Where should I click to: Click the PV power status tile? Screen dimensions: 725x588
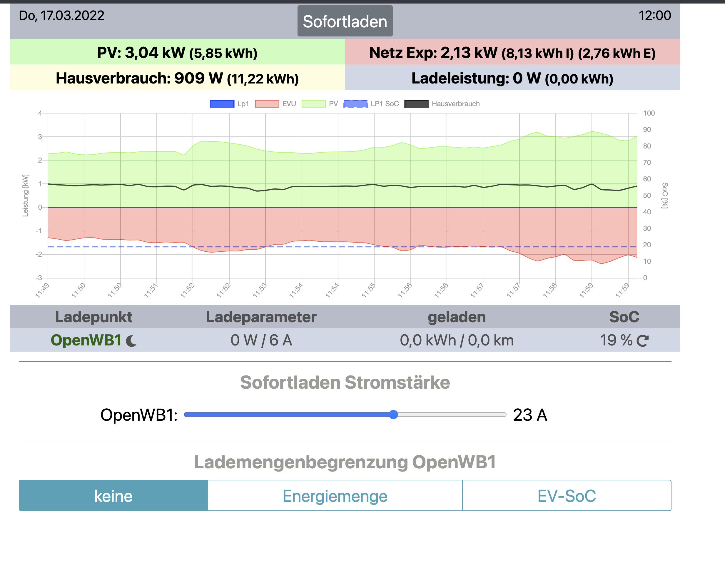coord(177,52)
